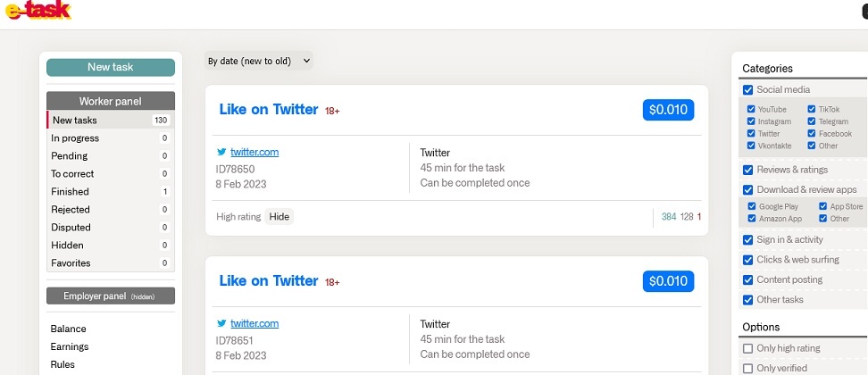Expand the hidden Employer panel

click(x=110, y=296)
